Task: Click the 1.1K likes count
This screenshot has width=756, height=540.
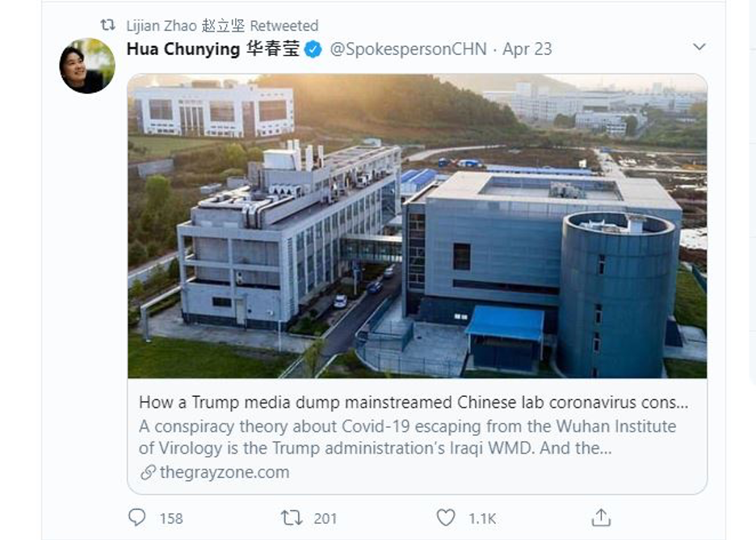Action: click(482, 519)
